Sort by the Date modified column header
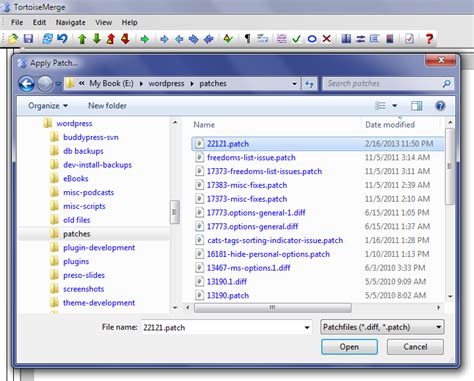 [x=390, y=125]
